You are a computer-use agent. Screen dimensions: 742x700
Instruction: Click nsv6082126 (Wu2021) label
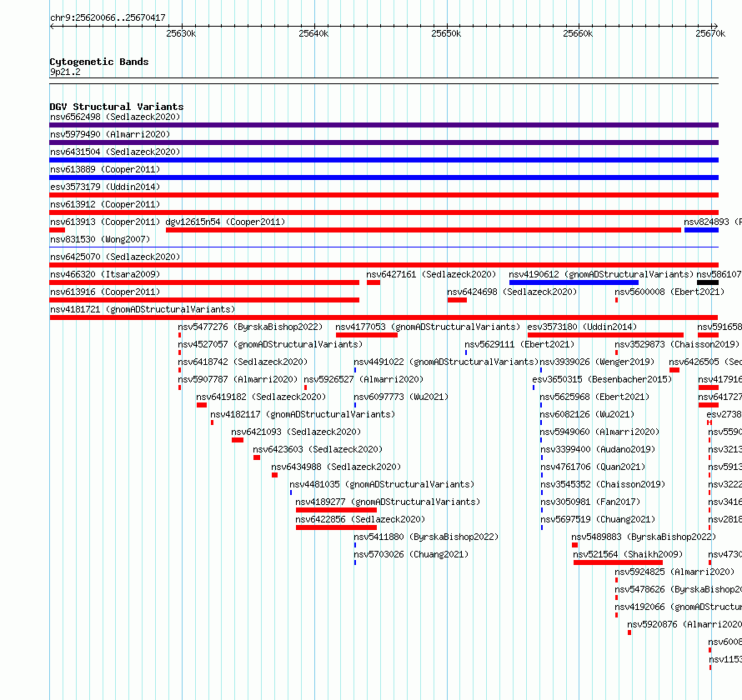pyautogui.click(x=587, y=414)
